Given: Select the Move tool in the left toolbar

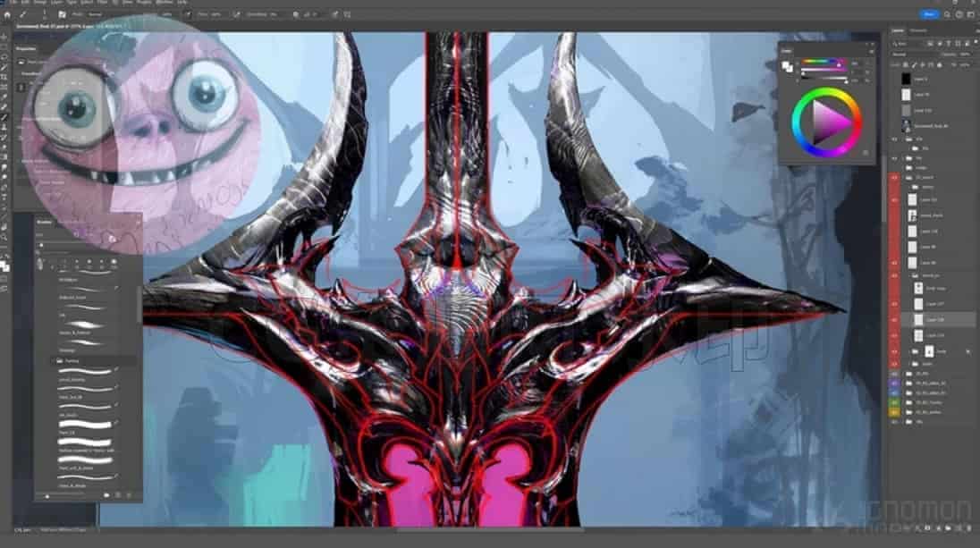Looking at the screenshot, I should click(x=4, y=37).
